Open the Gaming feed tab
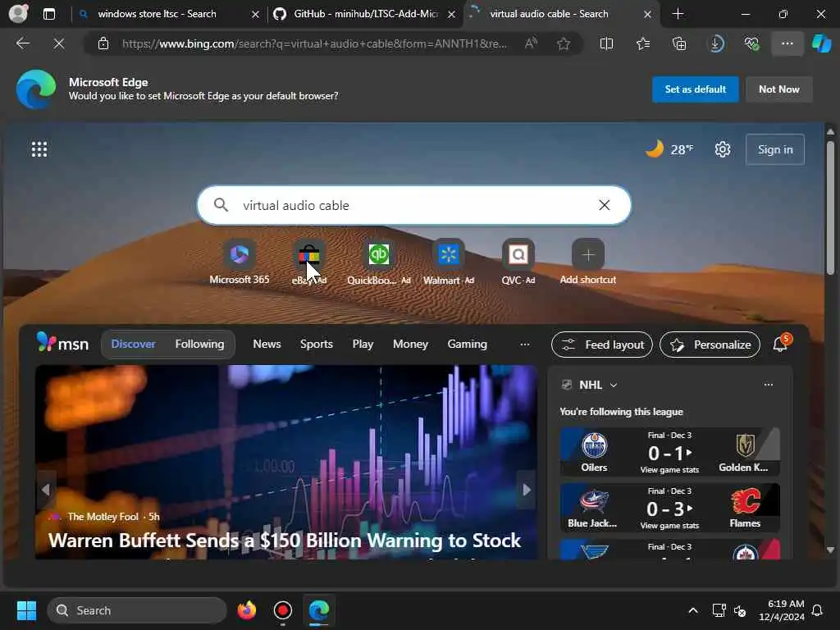Screen dimensions: 840x630 (x=467, y=344)
